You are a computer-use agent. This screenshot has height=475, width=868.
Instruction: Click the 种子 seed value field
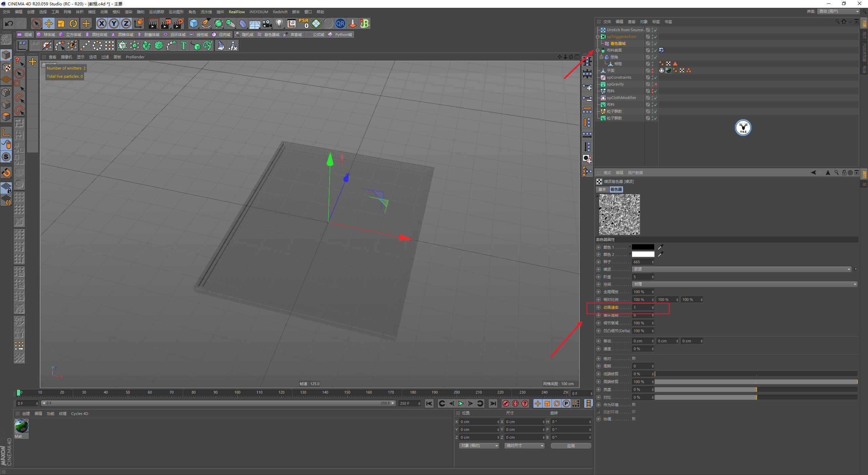click(643, 262)
